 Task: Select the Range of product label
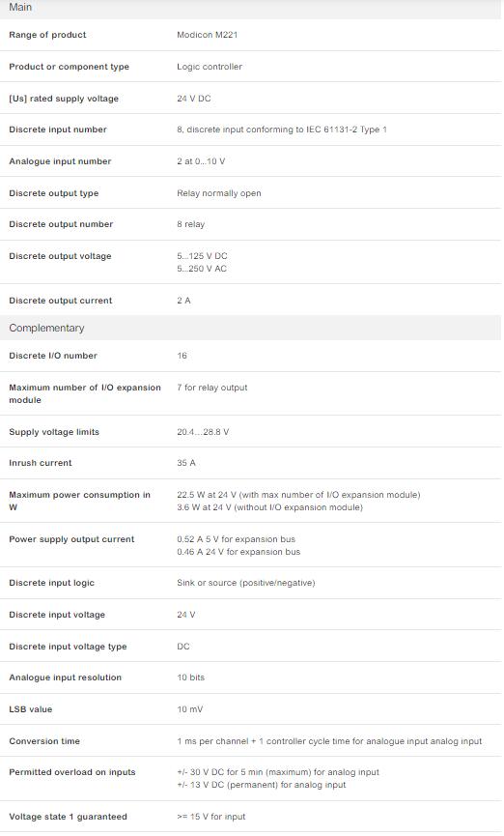(47, 35)
